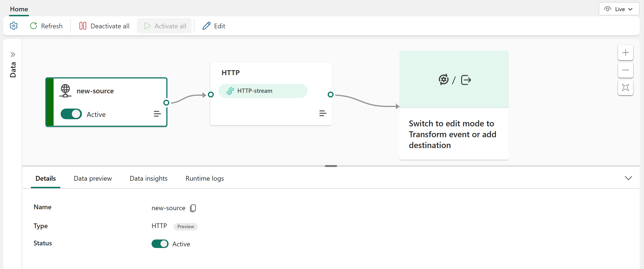
Task: Expand the Data panel sidebar
Action: click(x=13, y=54)
